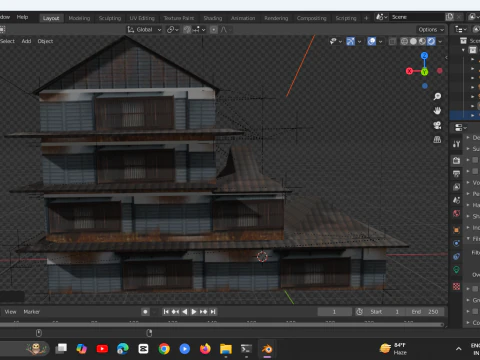480x360 pixels.
Task: Open the Object Data properties tab
Action: (456, 270)
